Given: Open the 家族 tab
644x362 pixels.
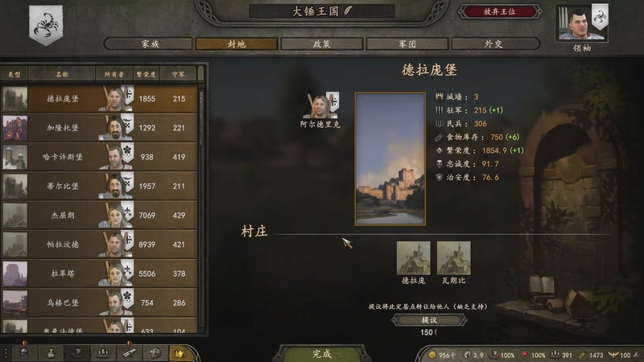Looking at the screenshot, I should click(x=150, y=44).
